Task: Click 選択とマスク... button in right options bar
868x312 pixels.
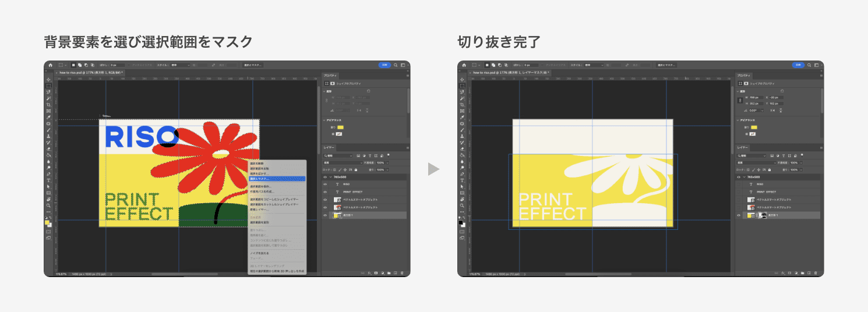Action: (x=666, y=65)
